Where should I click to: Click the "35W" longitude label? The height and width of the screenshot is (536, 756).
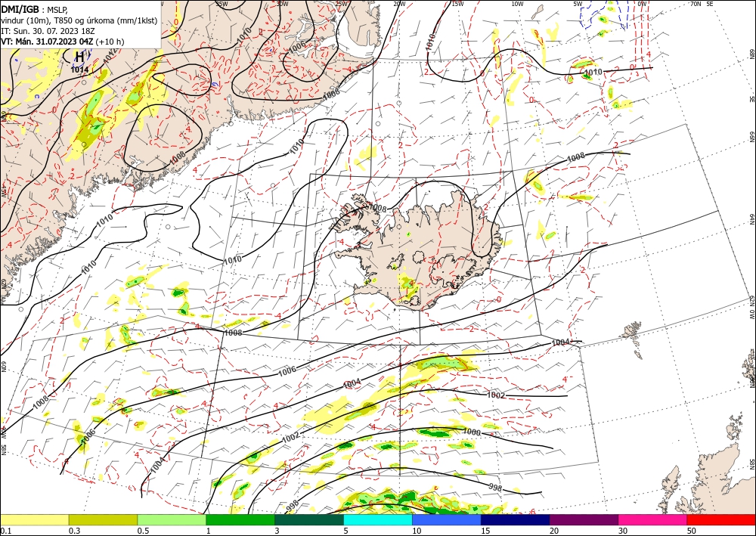point(222,4)
